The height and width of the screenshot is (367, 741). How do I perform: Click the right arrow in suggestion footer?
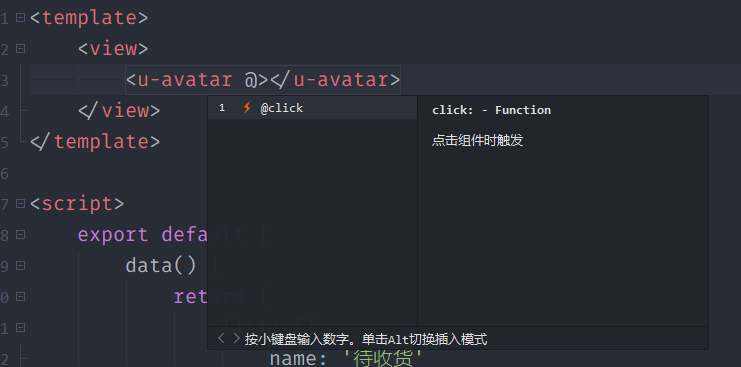tap(236, 338)
